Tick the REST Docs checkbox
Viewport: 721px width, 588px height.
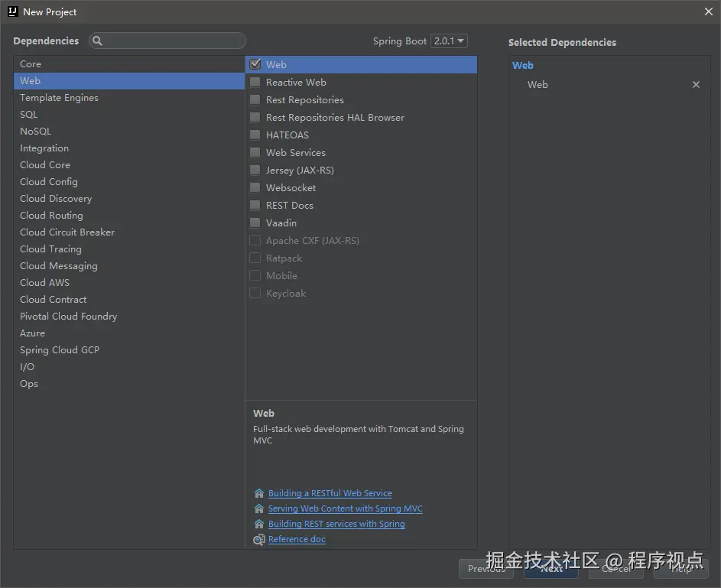click(x=255, y=206)
